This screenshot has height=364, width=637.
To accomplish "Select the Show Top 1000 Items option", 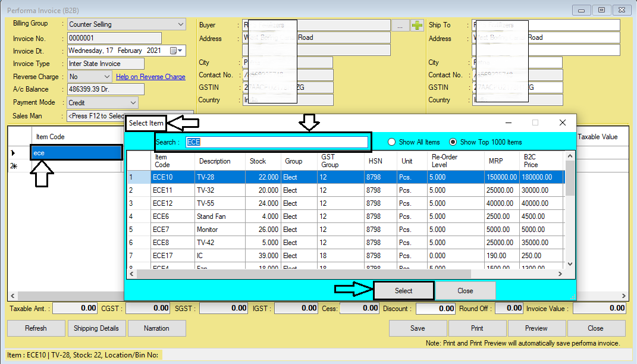I will coord(453,142).
